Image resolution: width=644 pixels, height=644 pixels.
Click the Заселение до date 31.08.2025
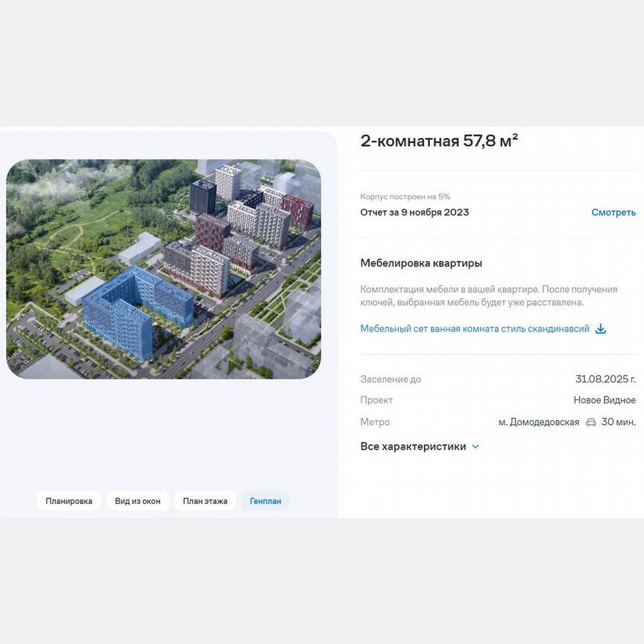[605, 379]
